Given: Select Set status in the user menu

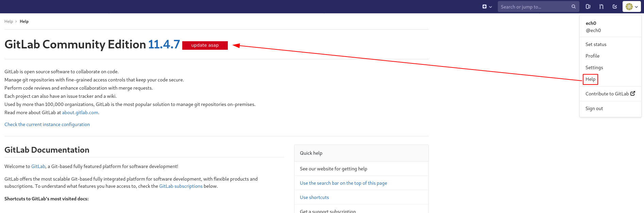Looking at the screenshot, I should point(596,44).
